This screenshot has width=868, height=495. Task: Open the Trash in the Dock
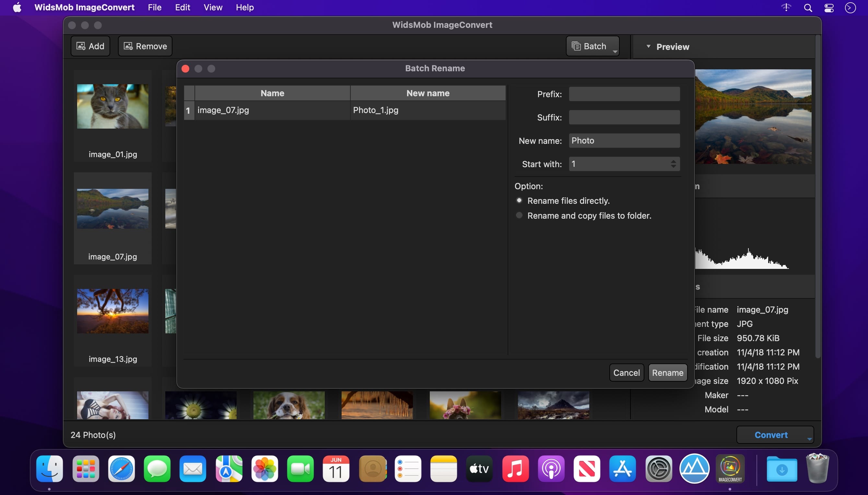[x=818, y=468]
